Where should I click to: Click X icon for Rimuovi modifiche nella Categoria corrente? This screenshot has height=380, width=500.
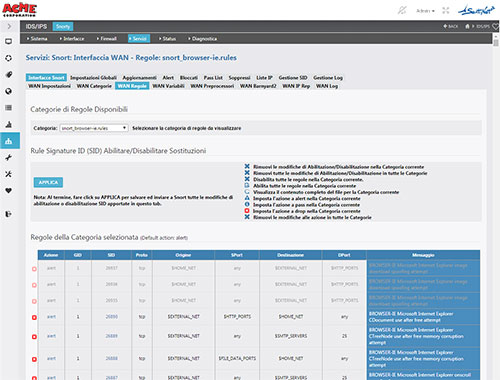(247, 166)
